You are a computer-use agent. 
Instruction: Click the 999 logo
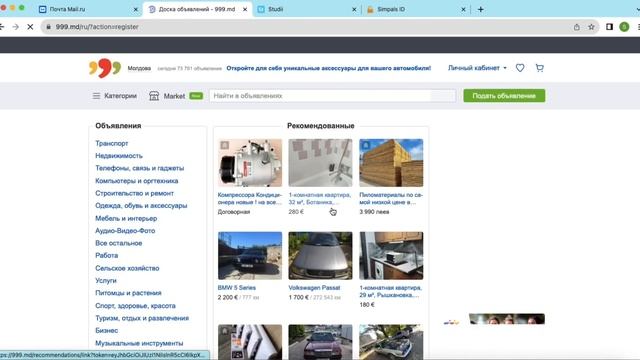[x=105, y=68]
